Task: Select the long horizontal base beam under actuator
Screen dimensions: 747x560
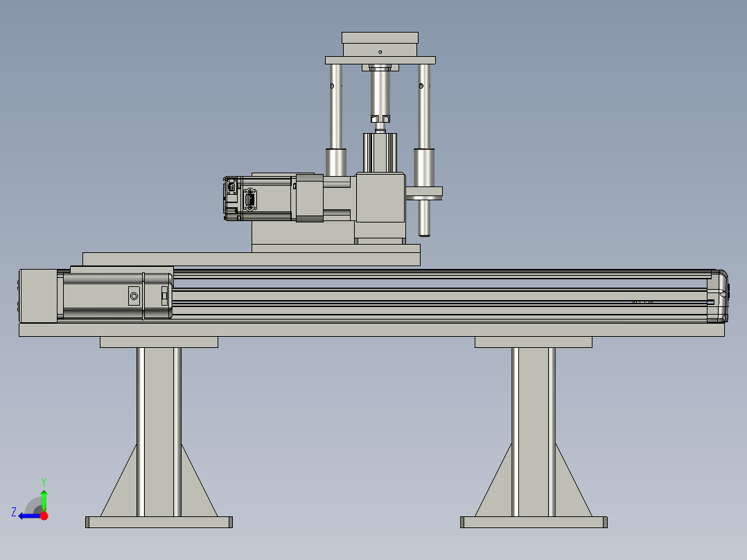Action: coord(371,330)
